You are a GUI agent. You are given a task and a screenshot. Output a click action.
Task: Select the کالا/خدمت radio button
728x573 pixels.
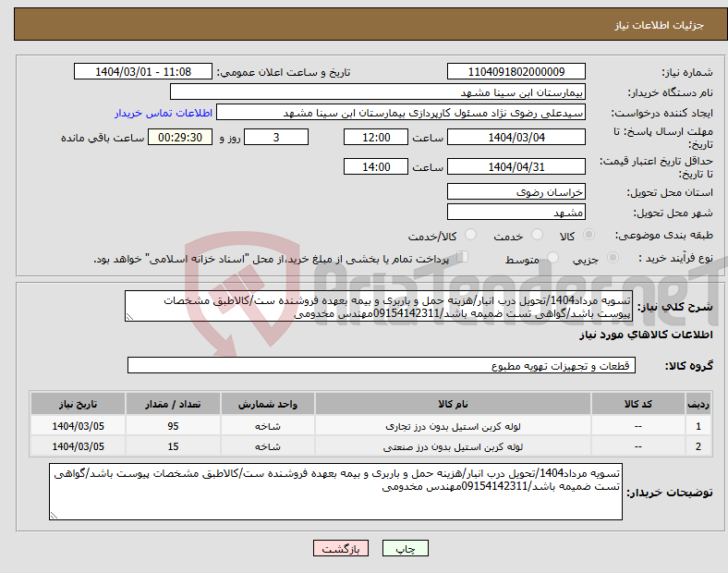pos(471,235)
